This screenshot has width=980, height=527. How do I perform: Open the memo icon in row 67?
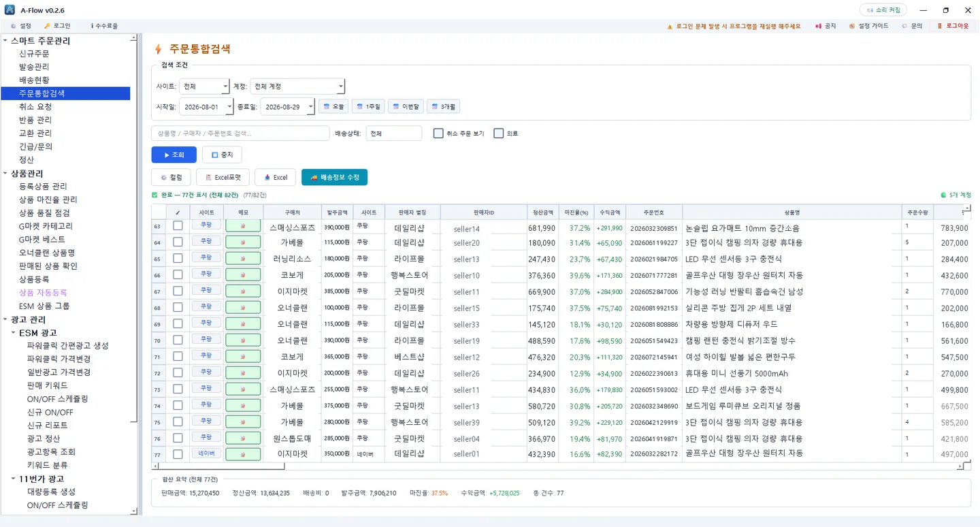pyautogui.click(x=243, y=292)
